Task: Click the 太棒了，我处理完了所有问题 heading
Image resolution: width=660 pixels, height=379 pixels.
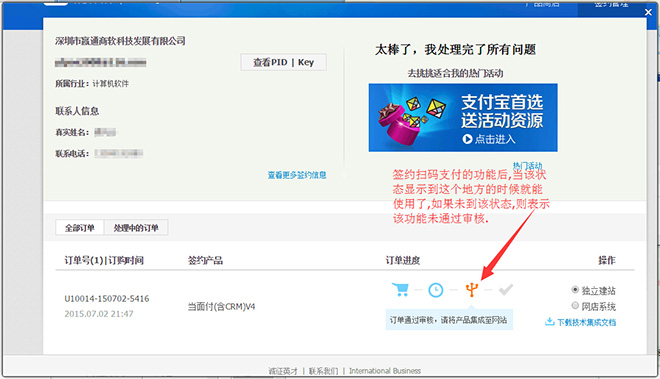Action: coord(455,50)
